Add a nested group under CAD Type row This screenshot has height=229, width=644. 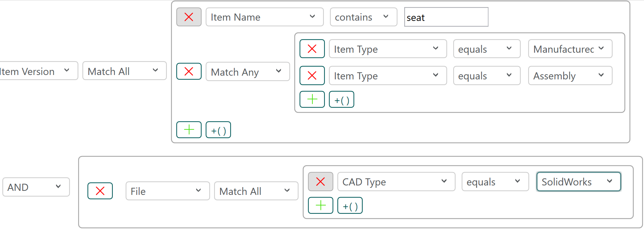(x=350, y=205)
